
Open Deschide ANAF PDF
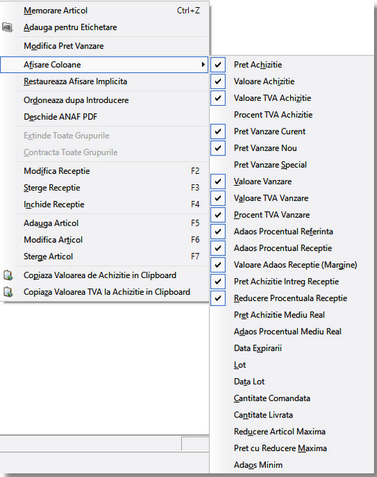tap(105, 117)
